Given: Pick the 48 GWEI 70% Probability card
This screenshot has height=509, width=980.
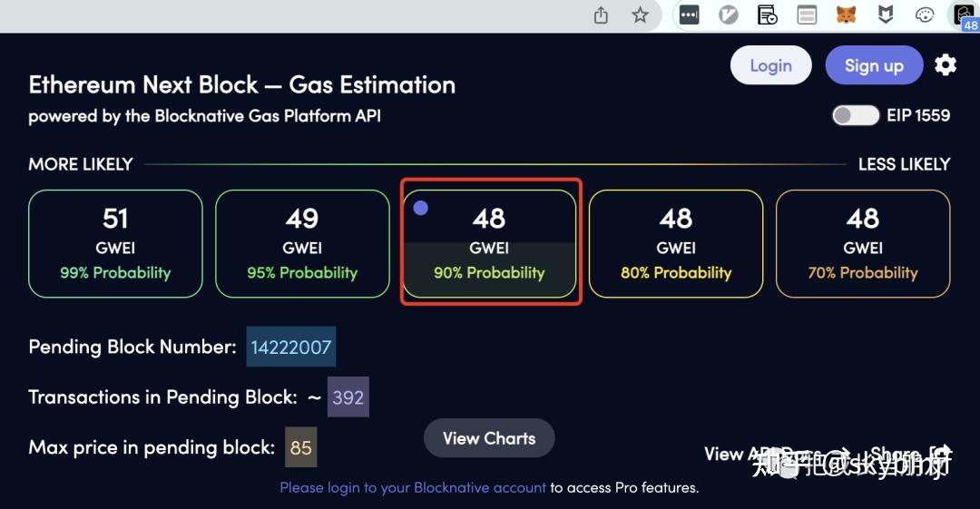Looking at the screenshot, I should pos(863,244).
